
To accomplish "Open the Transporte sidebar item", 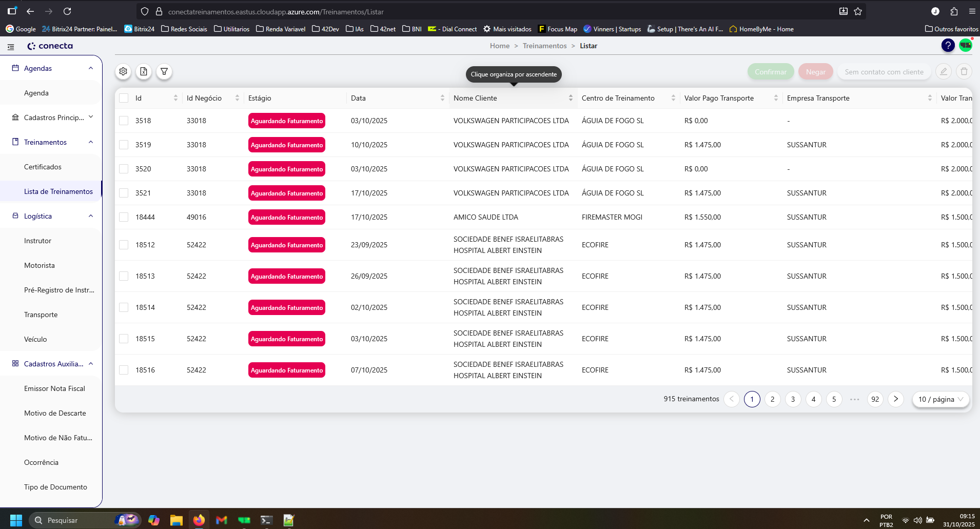I will [41, 315].
